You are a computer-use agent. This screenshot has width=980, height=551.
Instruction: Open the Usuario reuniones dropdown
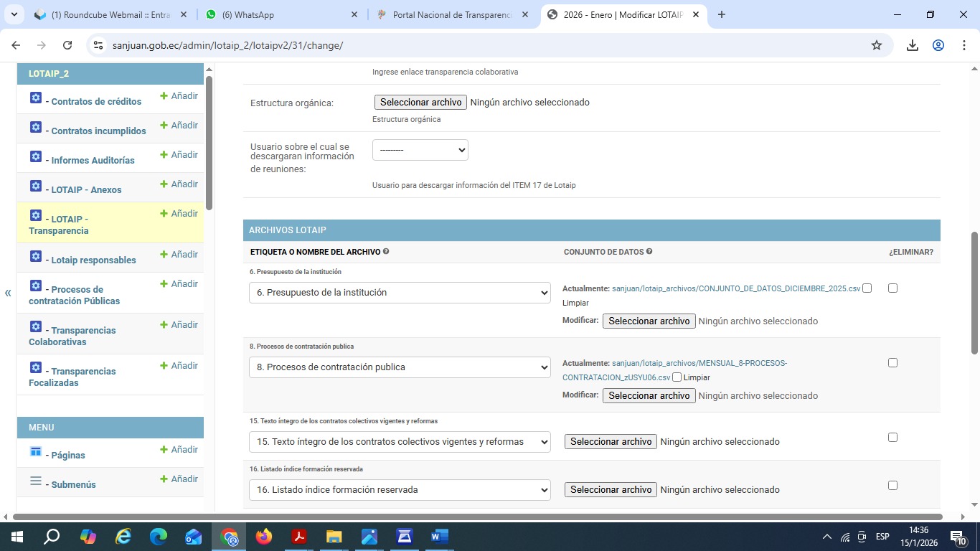[420, 150]
